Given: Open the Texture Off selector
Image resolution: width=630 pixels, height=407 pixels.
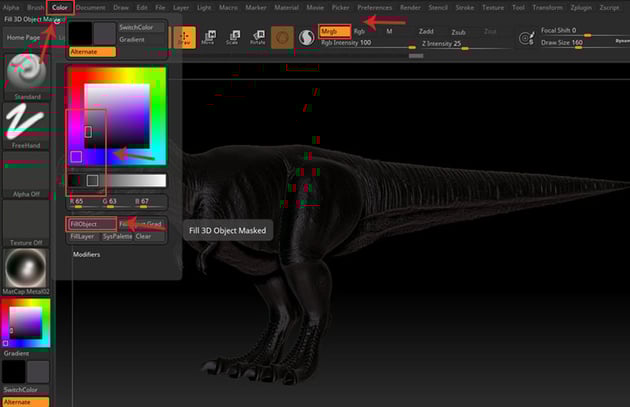Looking at the screenshot, I should (27, 222).
